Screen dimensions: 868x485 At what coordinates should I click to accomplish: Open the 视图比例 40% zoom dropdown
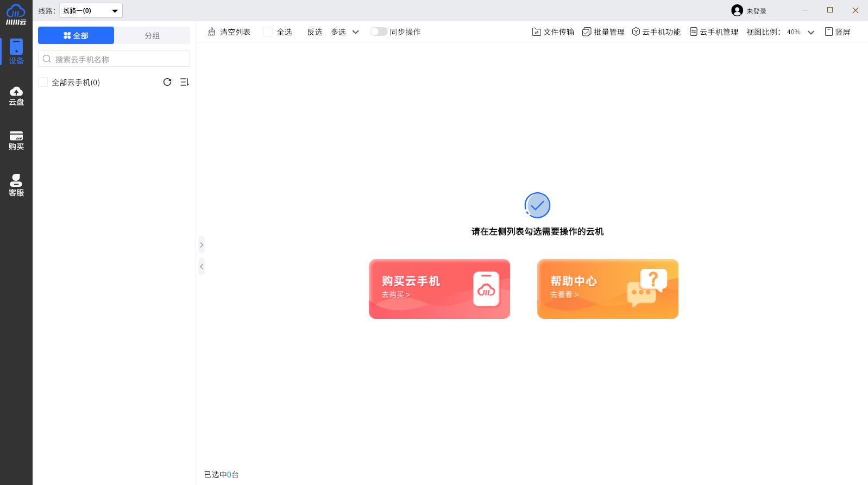point(801,32)
